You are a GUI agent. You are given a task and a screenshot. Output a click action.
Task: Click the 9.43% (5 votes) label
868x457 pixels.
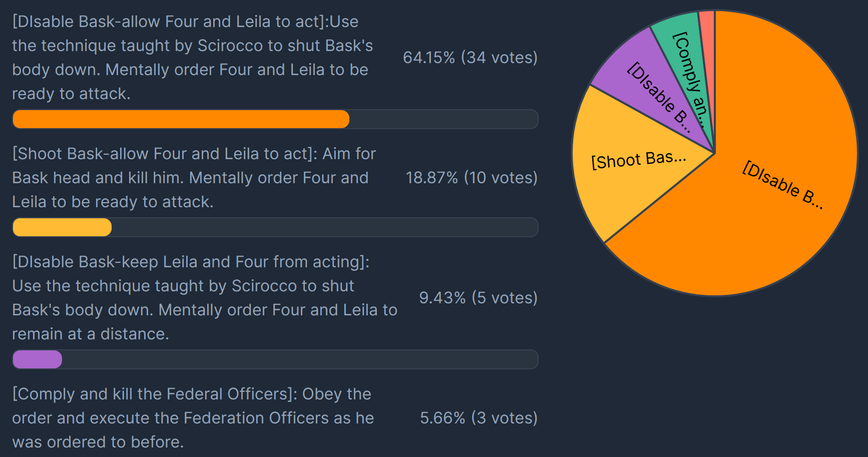click(x=478, y=298)
